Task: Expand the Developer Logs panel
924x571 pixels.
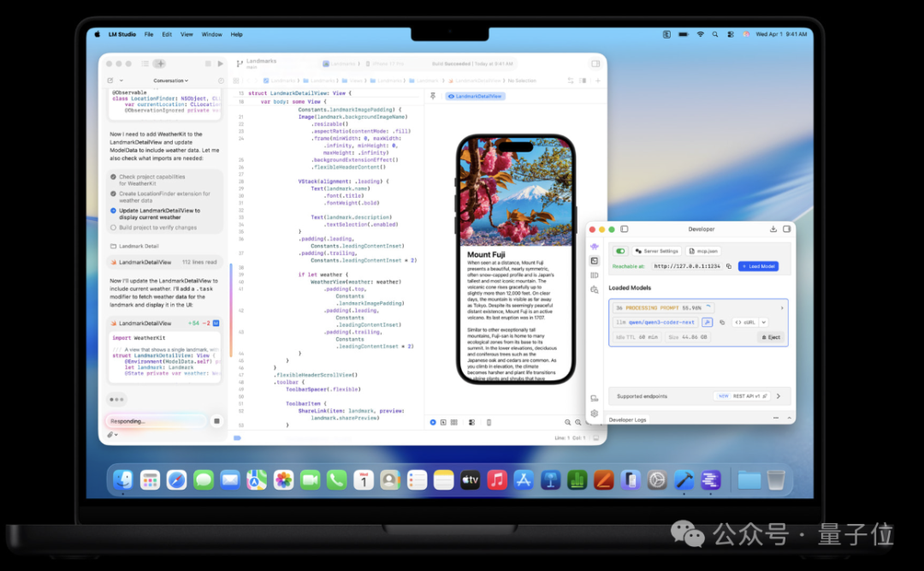Action: 789,419
